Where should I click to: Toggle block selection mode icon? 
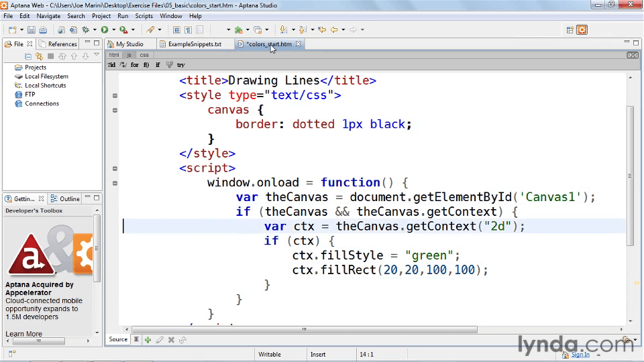coord(176,30)
